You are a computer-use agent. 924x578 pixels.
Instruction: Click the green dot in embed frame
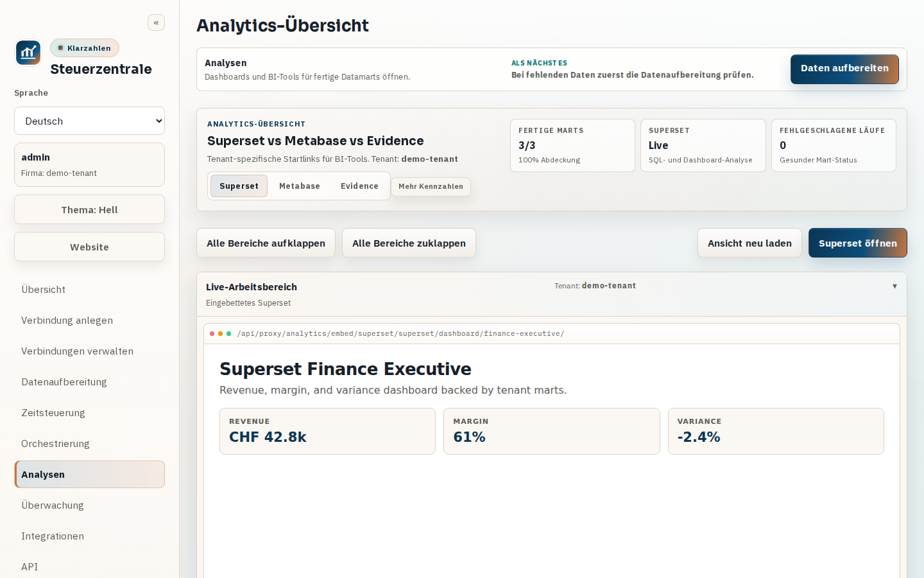pos(229,333)
